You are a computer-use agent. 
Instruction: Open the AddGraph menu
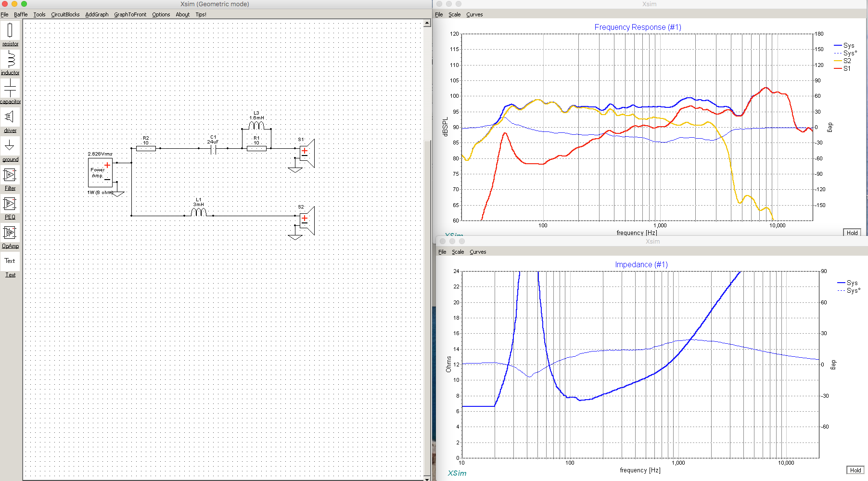coord(97,14)
